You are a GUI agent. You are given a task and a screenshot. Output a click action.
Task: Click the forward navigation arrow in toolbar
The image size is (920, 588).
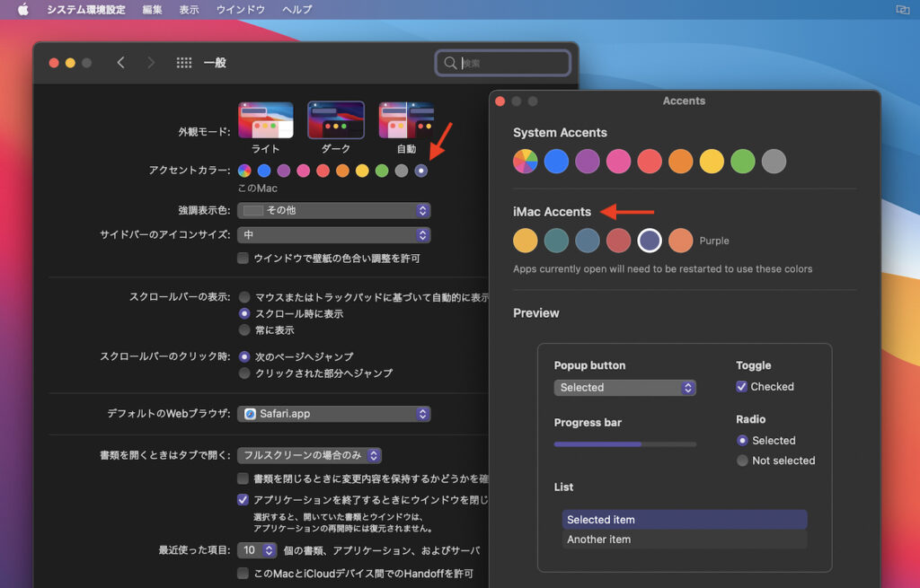[149, 63]
